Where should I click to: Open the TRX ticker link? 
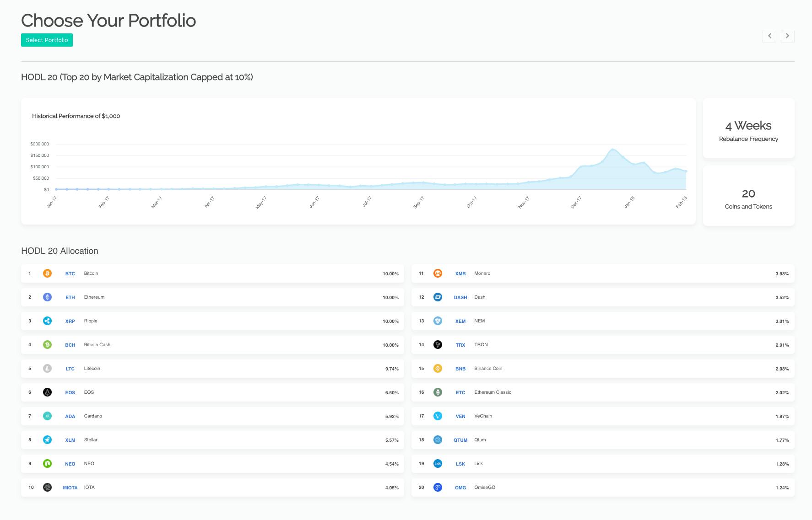(x=460, y=345)
